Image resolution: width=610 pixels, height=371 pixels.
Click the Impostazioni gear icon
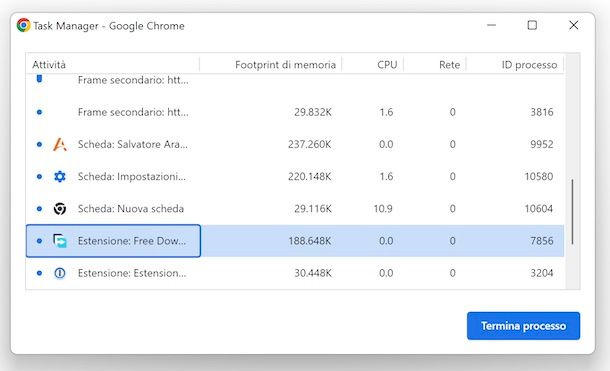tap(60, 177)
